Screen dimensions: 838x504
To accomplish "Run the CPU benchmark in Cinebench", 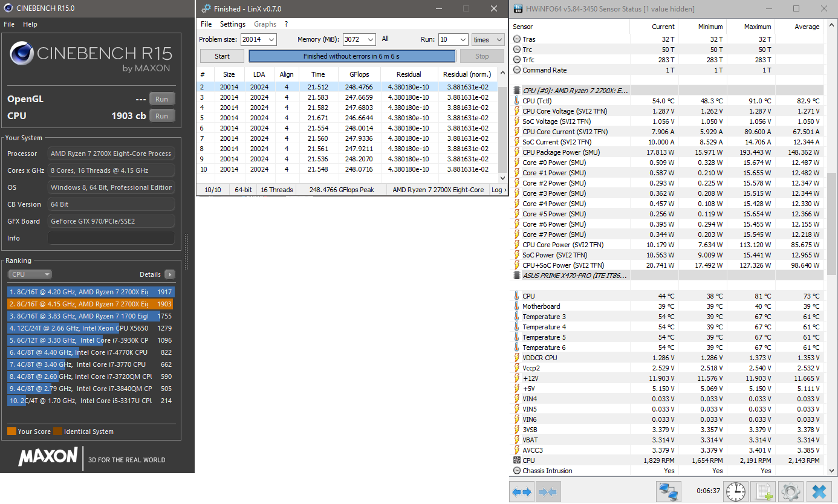I will click(161, 116).
